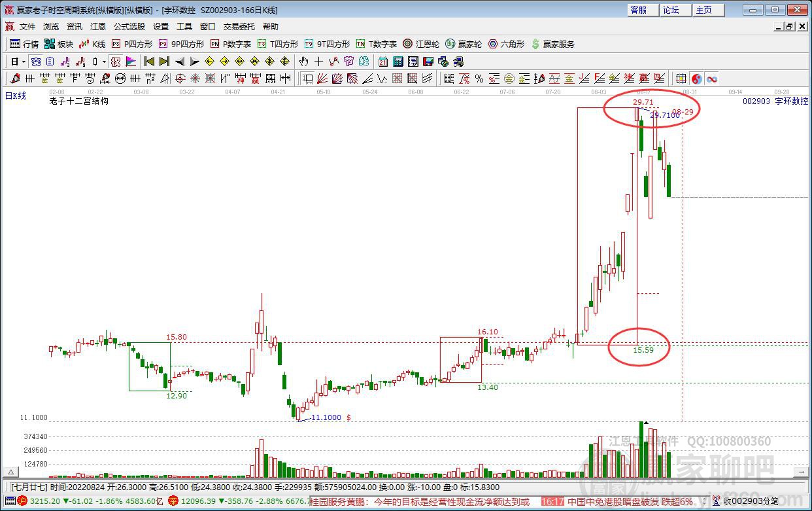Image resolution: width=812 pixels, height=511 pixels.
Task: Open the P数字表 tool
Action: click(231, 44)
